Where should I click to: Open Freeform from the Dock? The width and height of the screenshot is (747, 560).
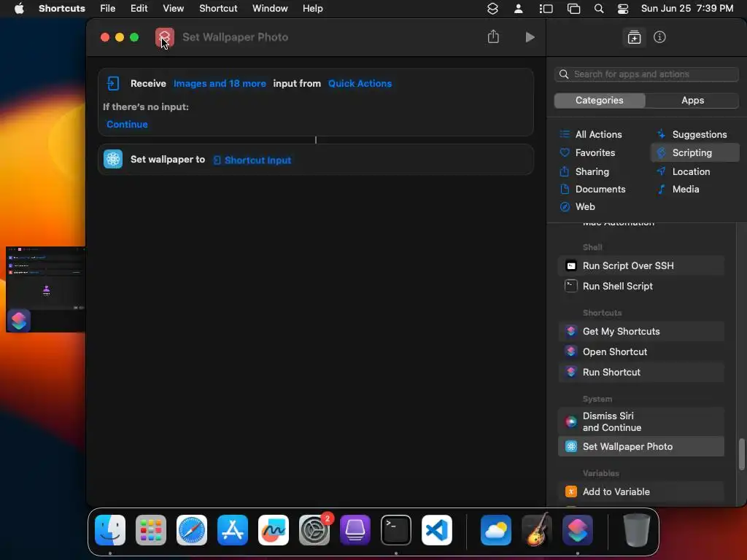click(x=274, y=530)
